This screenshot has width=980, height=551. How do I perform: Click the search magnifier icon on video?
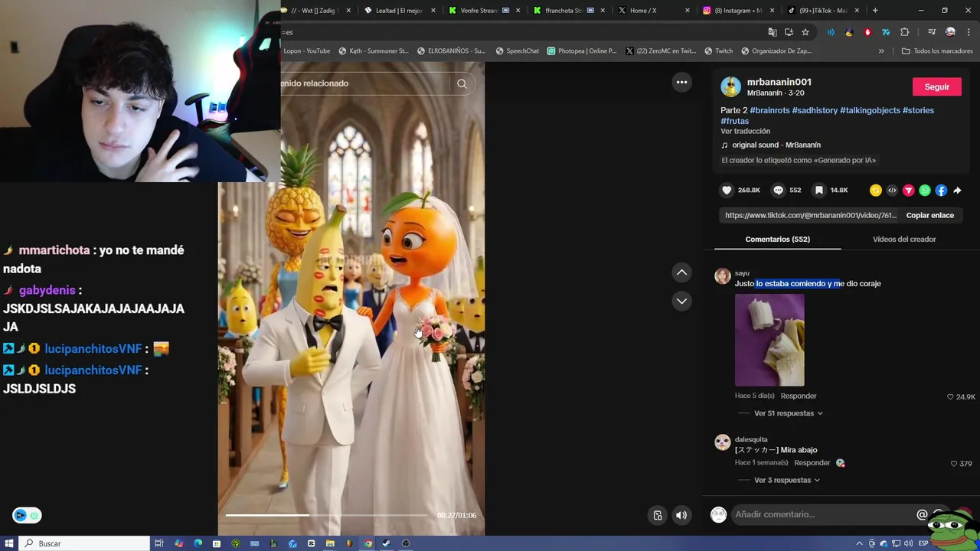coord(462,84)
